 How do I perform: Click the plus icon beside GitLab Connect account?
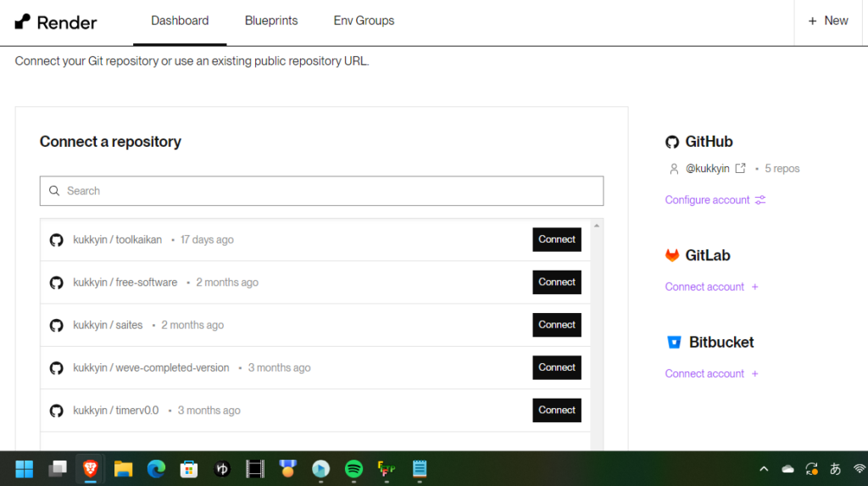754,287
